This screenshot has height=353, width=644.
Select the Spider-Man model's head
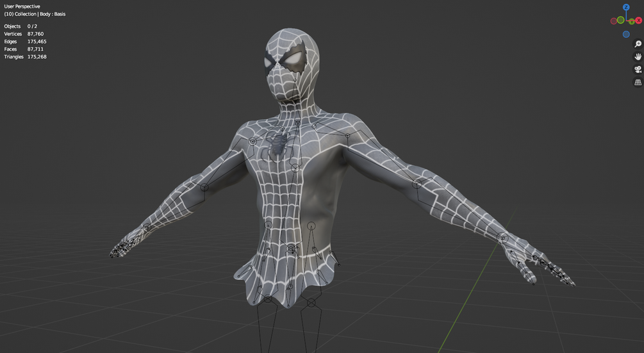point(291,63)
